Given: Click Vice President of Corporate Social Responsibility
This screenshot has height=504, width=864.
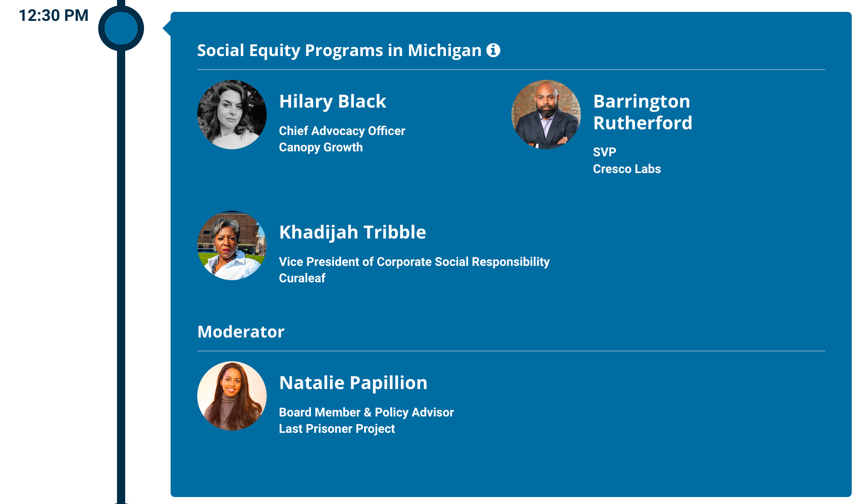Looking at the screenshot, I should coord(414,262).
